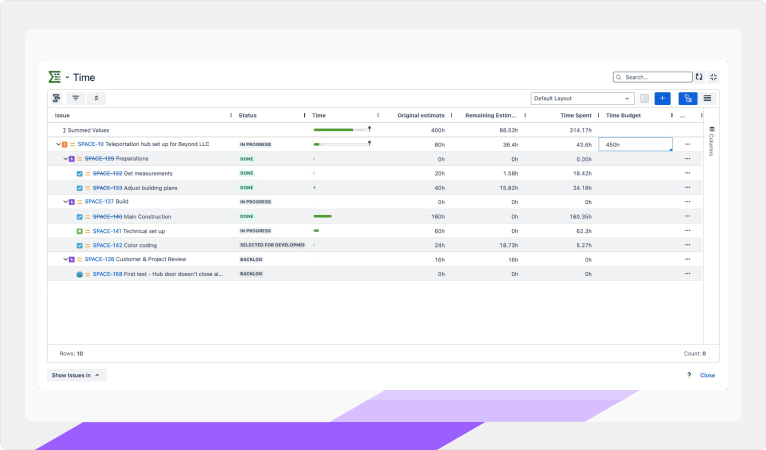Click the collapse all rows icon

point(96,98)
